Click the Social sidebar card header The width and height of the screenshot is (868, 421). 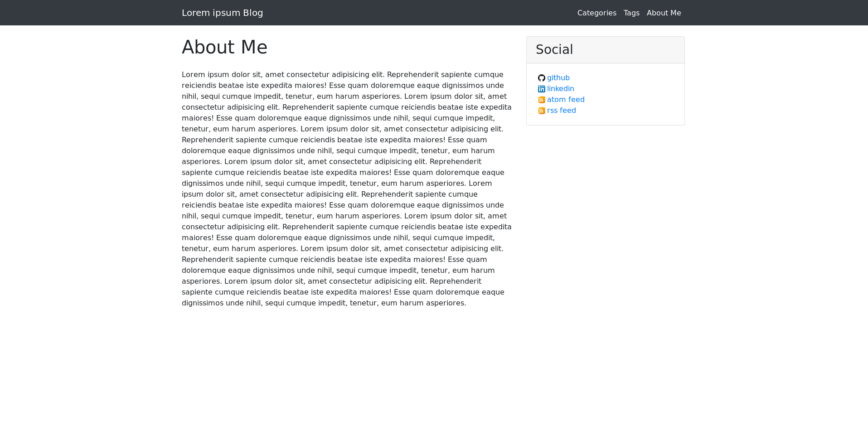click(605, 50)
